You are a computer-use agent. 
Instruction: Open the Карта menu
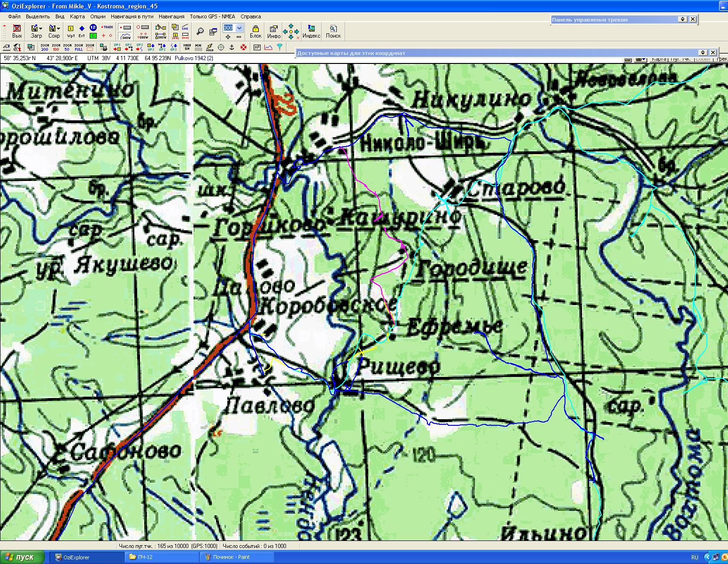(x=77, y=16)
